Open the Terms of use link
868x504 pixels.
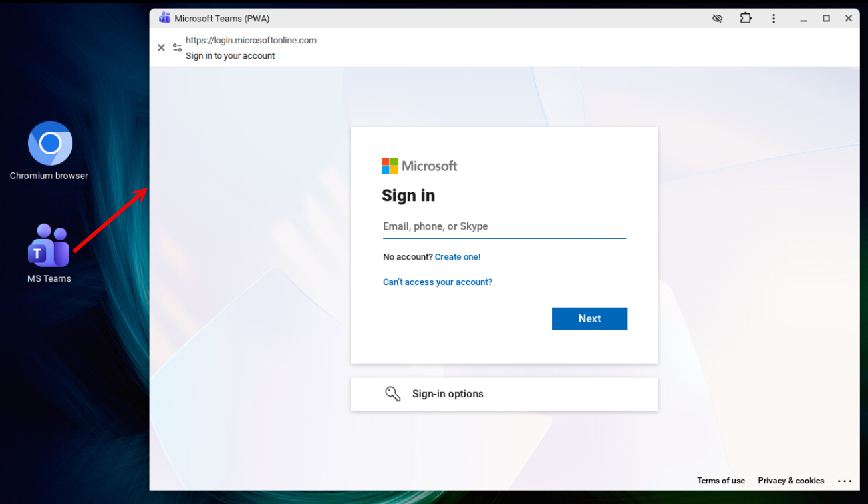(x=721, y=481)
